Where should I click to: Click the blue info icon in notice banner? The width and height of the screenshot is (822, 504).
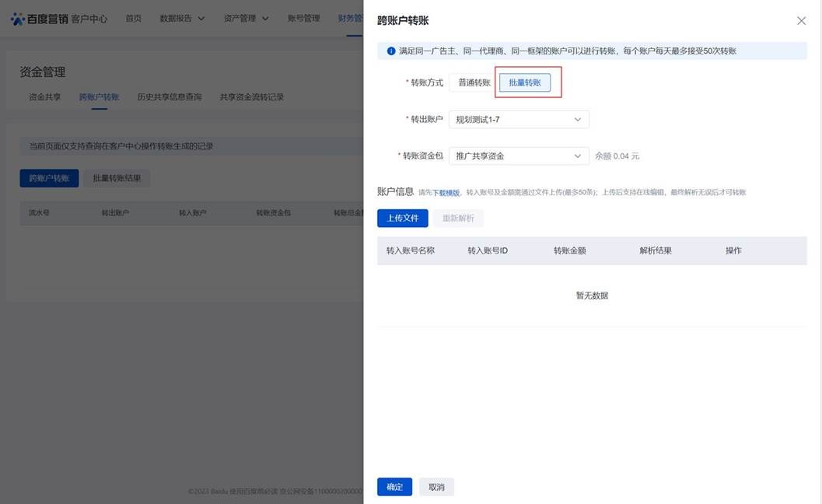(391, 51)
